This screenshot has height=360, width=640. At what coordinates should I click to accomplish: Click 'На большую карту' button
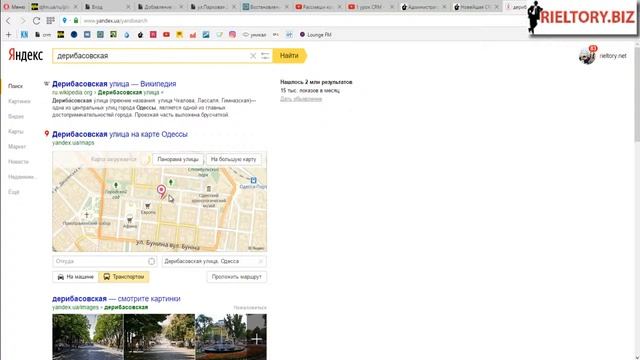pos(233,159)
